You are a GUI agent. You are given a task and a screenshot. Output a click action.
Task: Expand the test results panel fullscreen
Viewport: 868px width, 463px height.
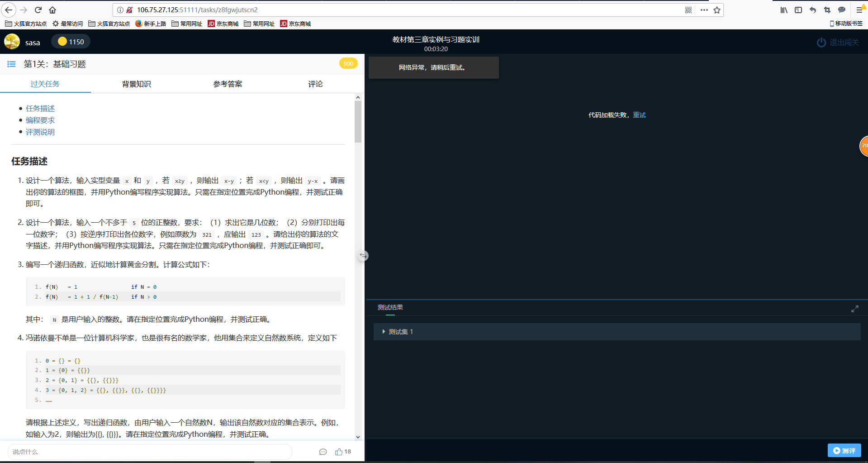(x=855, y=309)
